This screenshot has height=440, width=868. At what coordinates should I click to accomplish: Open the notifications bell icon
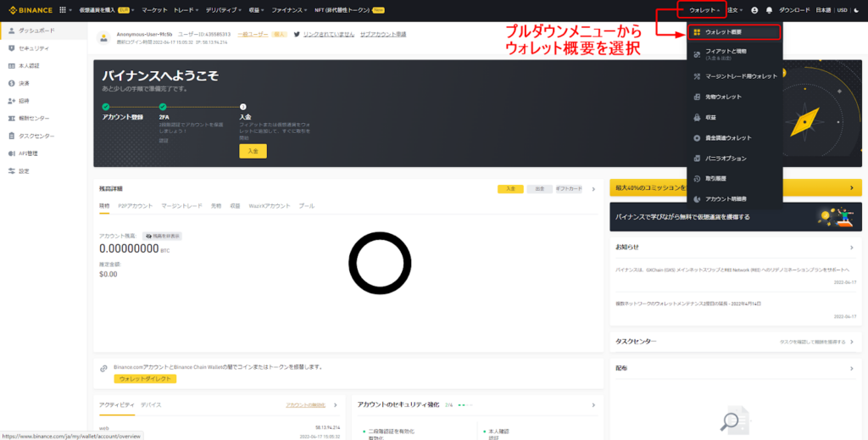(769, 10)
